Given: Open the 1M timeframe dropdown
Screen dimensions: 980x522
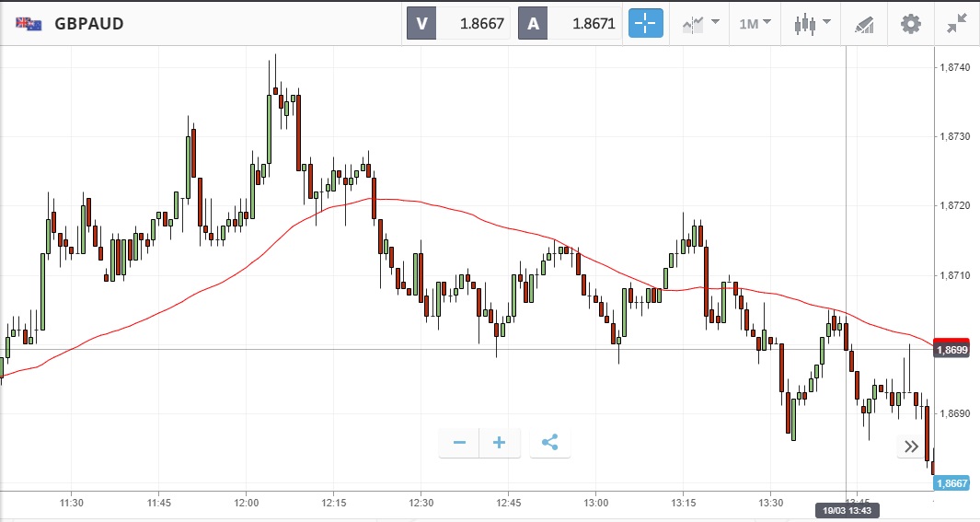Looking at the screenshot, I should pos(755,23).
